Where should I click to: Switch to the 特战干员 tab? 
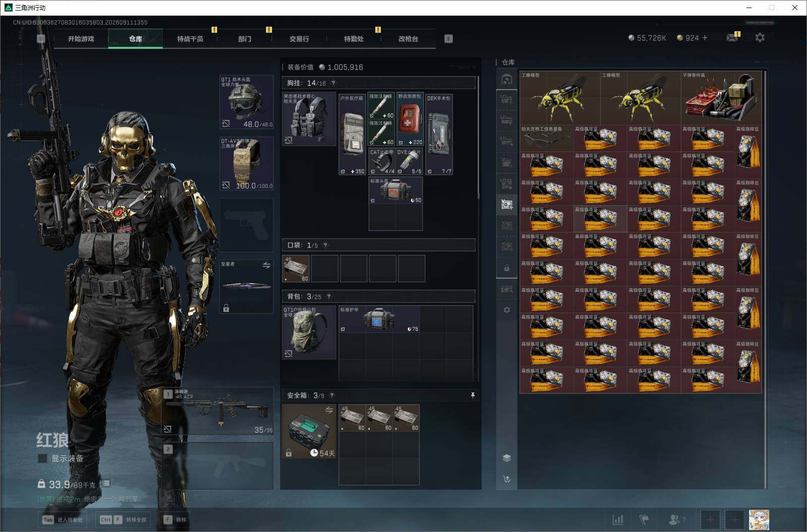(190, 39)
